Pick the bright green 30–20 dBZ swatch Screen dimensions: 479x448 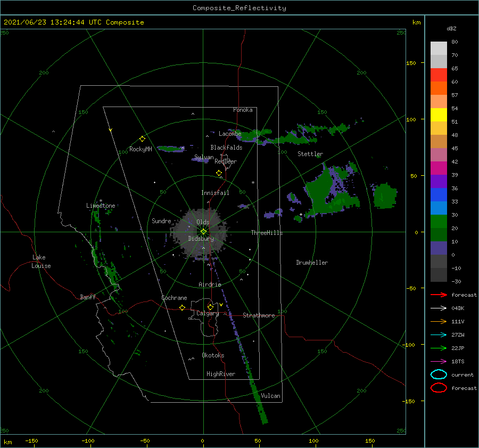439,222
